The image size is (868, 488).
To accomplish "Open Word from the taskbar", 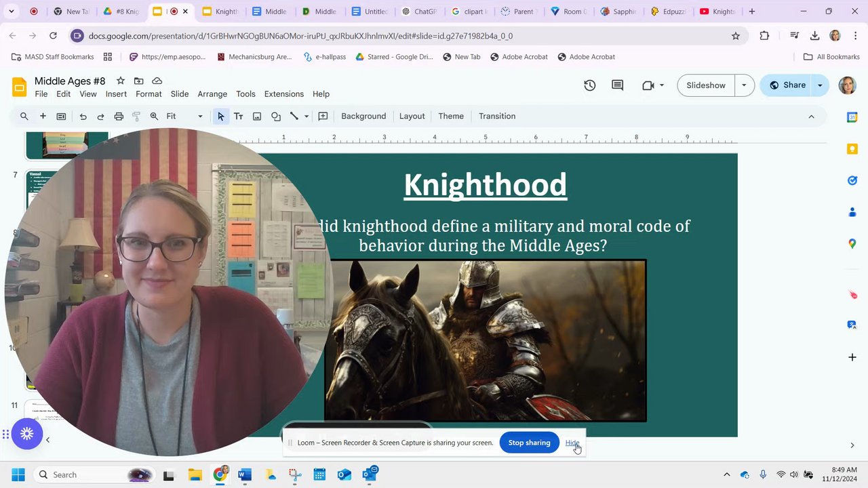I will [245, 475].
